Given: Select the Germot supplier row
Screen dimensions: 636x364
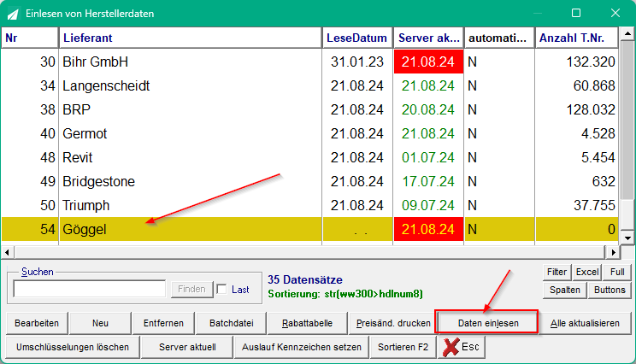Looking at the screenshot, I should [x=310, y=133].
